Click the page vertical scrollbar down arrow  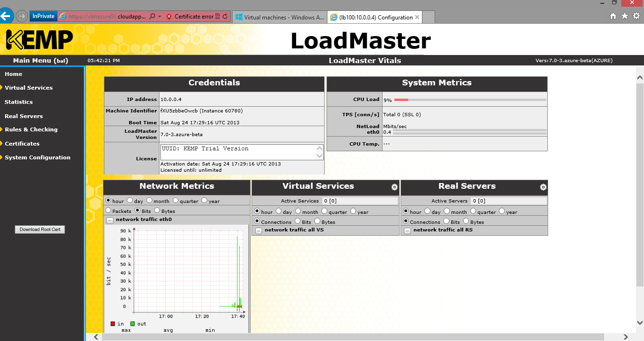[640, 323]
